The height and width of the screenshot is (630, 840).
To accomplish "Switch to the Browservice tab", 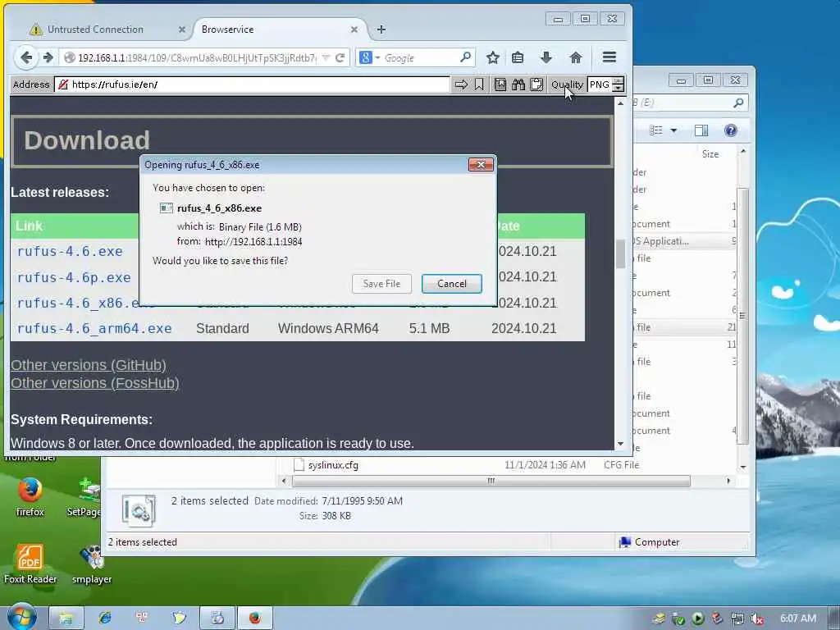I will tap(227, 30).
